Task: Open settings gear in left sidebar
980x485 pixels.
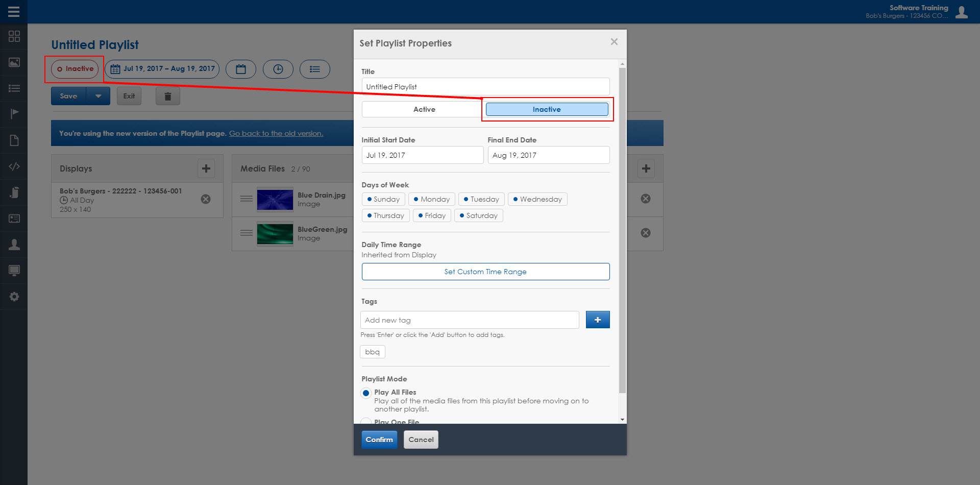Action: (14, 297)
